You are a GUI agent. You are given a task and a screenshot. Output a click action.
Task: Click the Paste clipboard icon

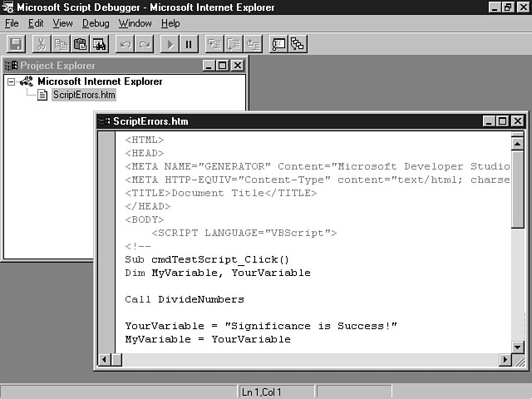pyautogui.click(x=80, y=44)
